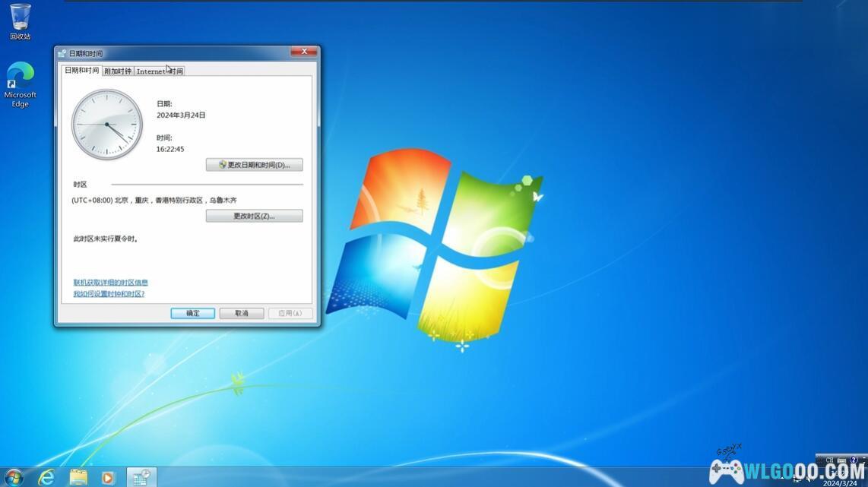Select the Microsoft Edge desktop shortcut

point(21,84)
